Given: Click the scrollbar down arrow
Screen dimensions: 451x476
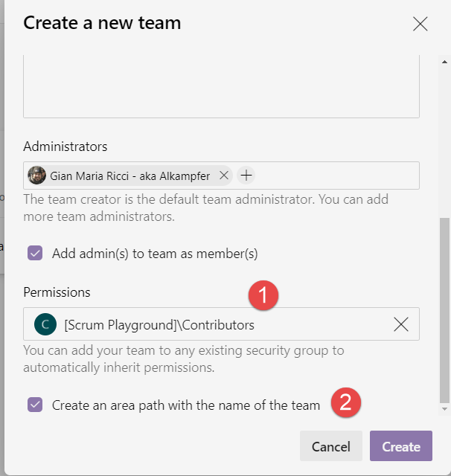Looking at the screenshot, I should coord(445,409).
